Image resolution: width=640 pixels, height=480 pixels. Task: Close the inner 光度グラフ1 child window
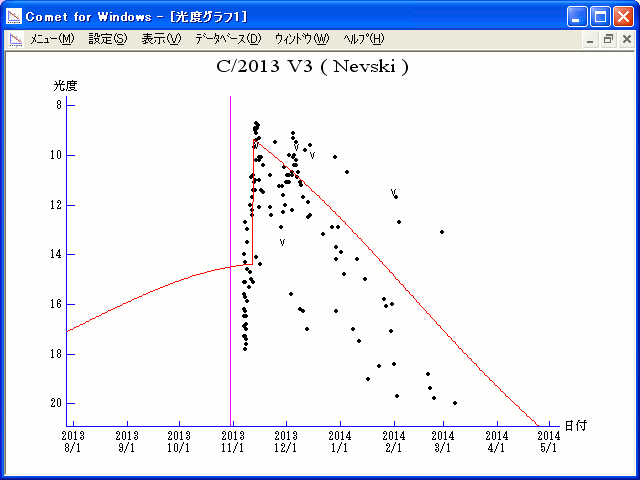tap(627, 40)
